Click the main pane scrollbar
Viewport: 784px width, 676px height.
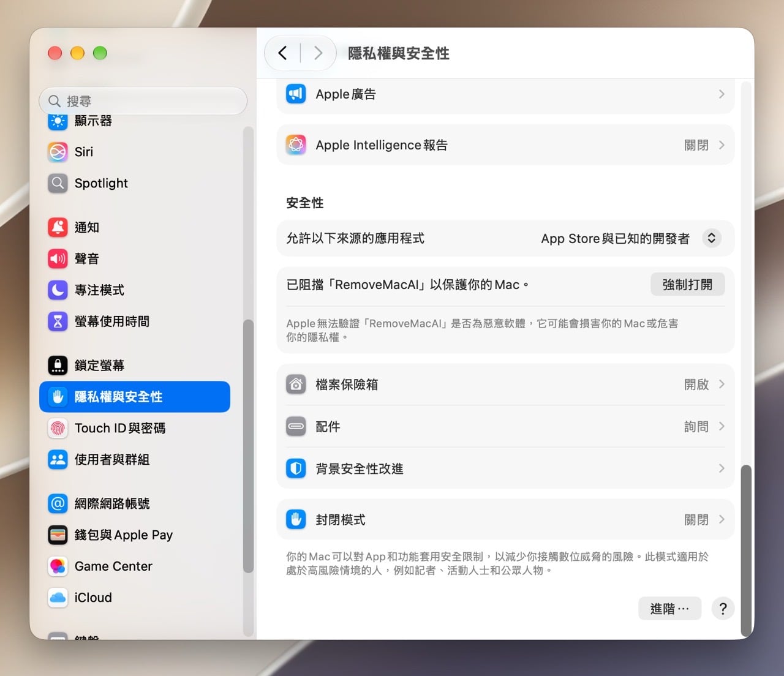pos(745,550)
